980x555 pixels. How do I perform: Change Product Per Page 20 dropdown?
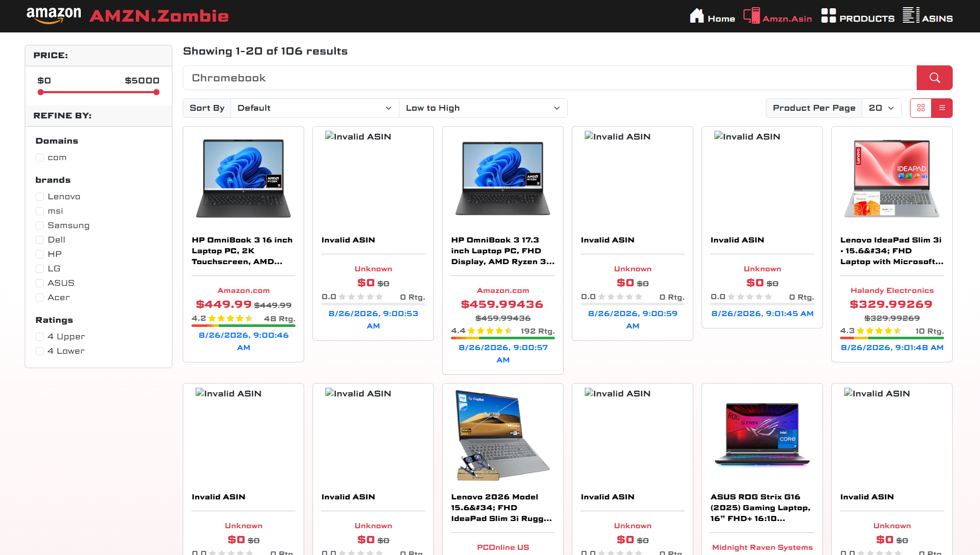pyautogui.click(x=881, y=108)
